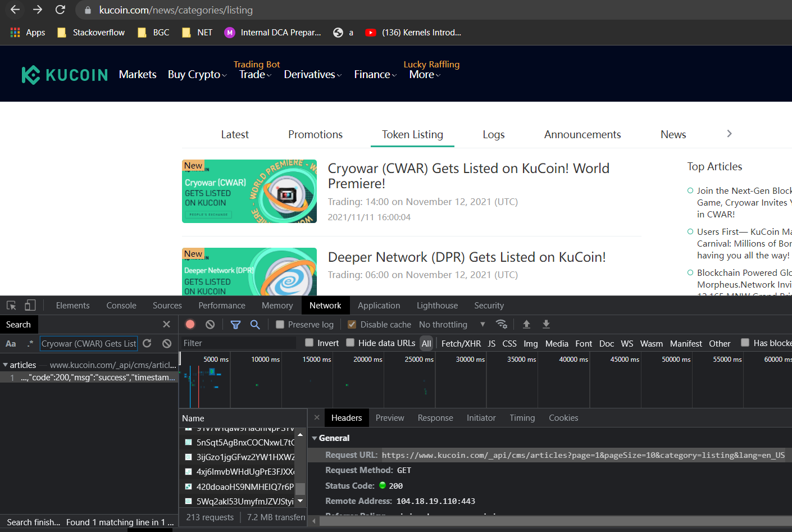Viewport: 792px width, 532px height.
Task: Click the right chevron to show more categories
Action: click(x=729, y=134)
